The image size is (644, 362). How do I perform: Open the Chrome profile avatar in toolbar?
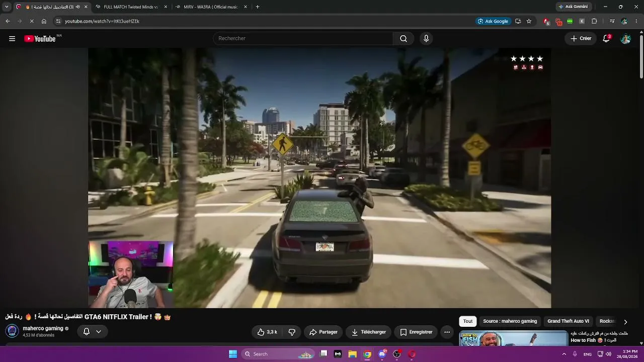[624, 21]
